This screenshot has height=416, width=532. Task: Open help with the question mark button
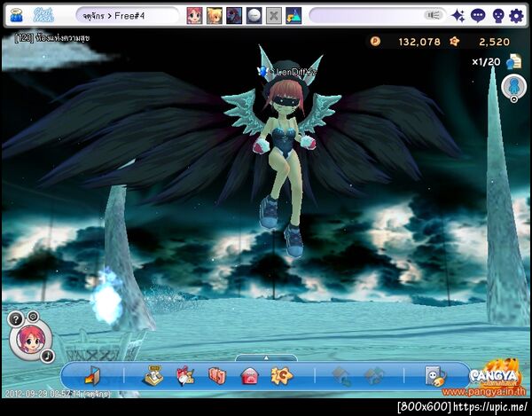pyautogui.click(x=16, y=319)
